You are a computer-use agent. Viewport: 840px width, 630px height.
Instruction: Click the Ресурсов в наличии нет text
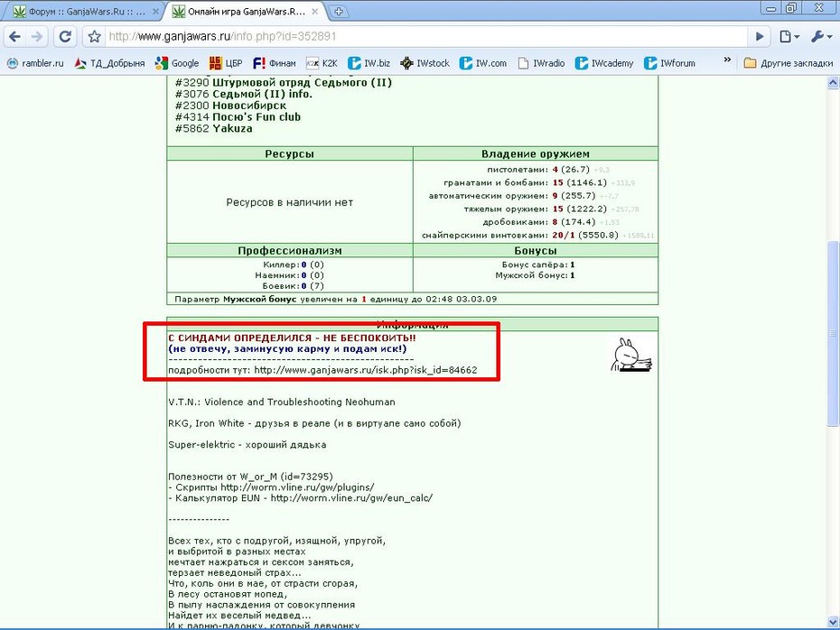(x=289, y=203)
